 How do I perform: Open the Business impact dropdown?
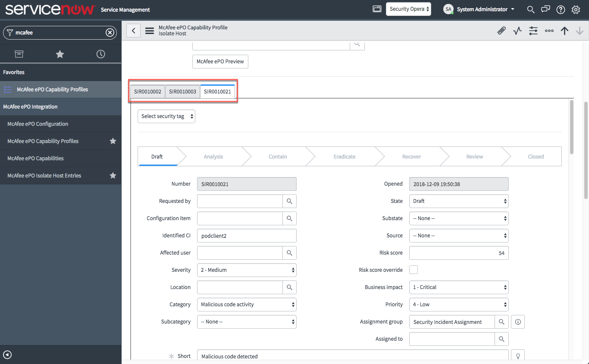(x=459, y=287)
